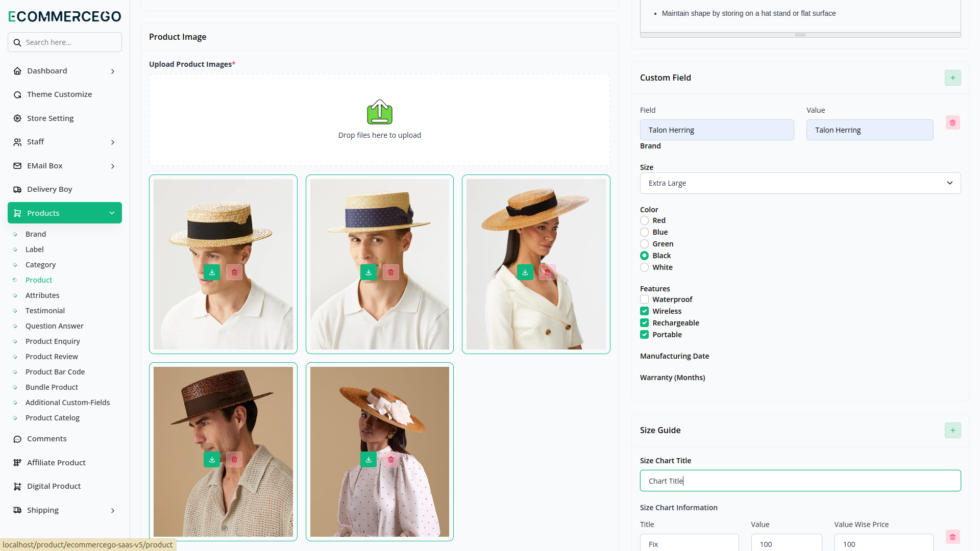Expand the Staff submenu

click(65, 142)
